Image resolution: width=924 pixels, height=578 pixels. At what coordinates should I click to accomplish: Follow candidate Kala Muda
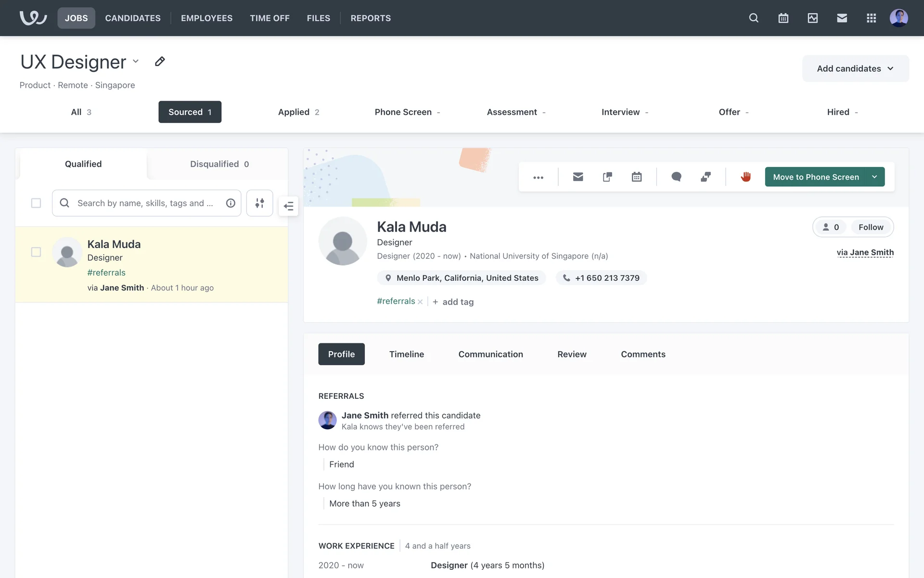point(871,227)
